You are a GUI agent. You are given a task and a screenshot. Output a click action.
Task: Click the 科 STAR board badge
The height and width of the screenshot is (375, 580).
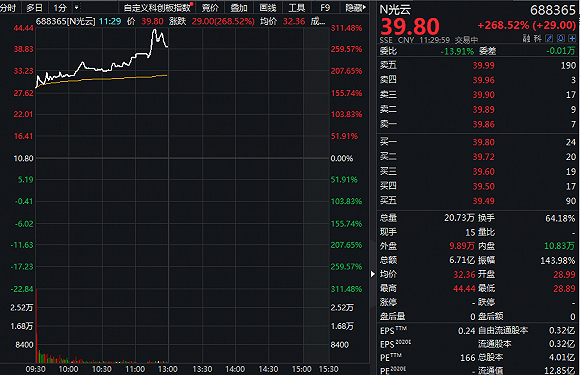click(x=537, y=38)
